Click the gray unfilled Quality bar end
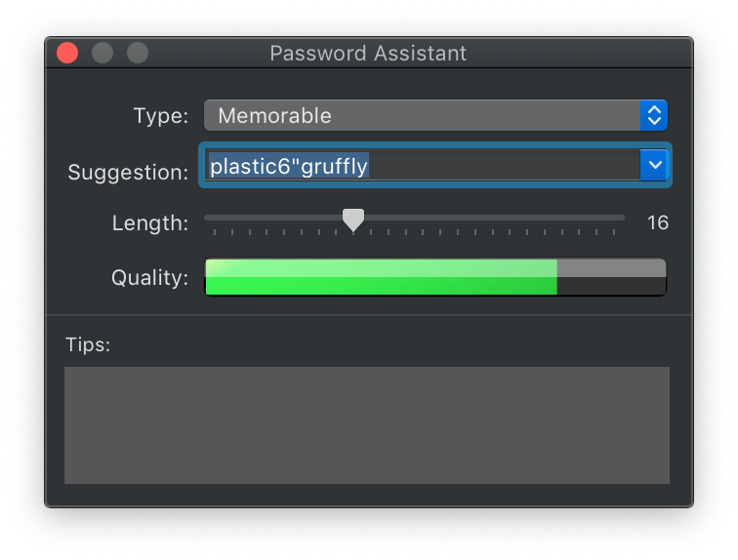The image size is (738, 560). click(x=611, y=277)
